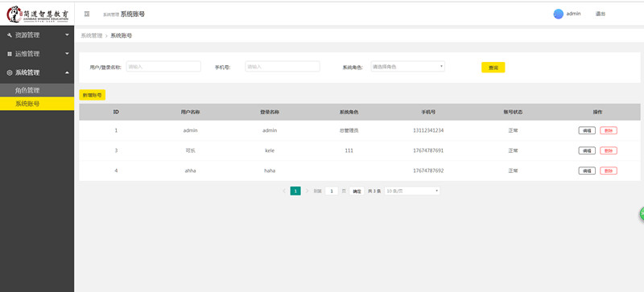Click the ahha user name cell

click(190, 171)
